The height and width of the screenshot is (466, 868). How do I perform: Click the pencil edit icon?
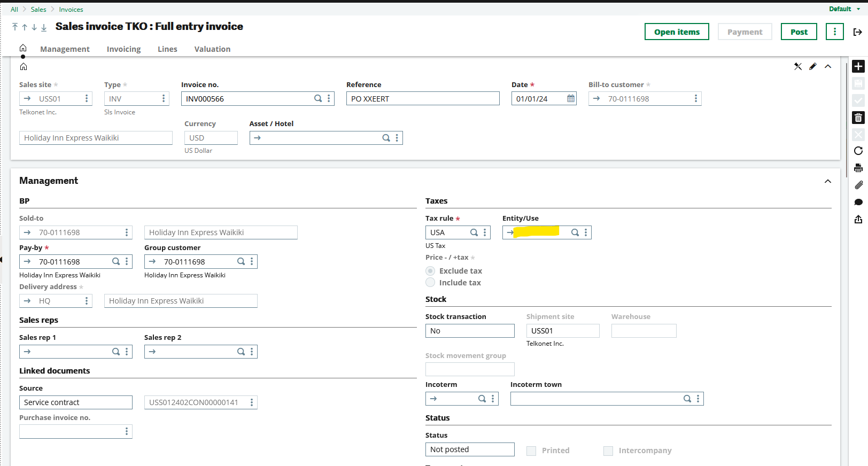pyautogui.click(x=813, y=67)
